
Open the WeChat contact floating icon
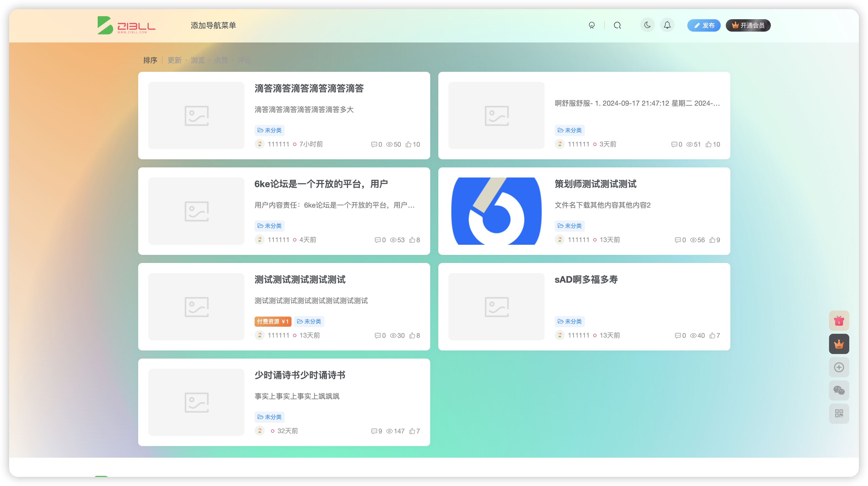tap(839, 390)
